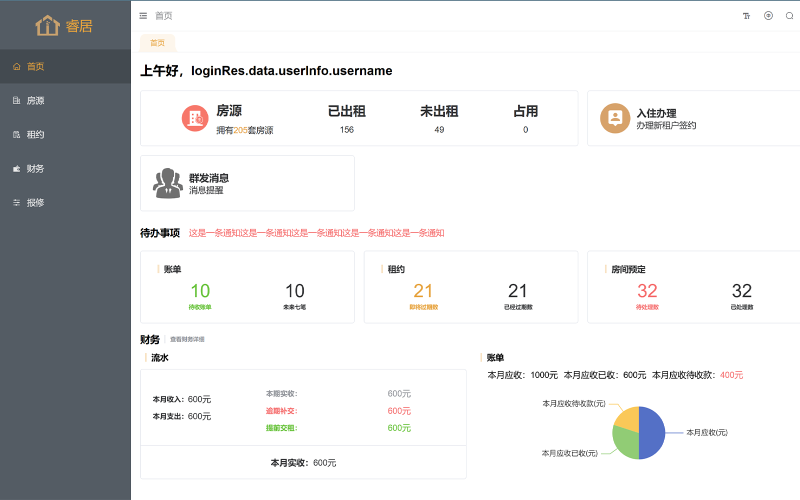
Task: Click the orange 即将过期数 count 21
Action: point(423,291)
